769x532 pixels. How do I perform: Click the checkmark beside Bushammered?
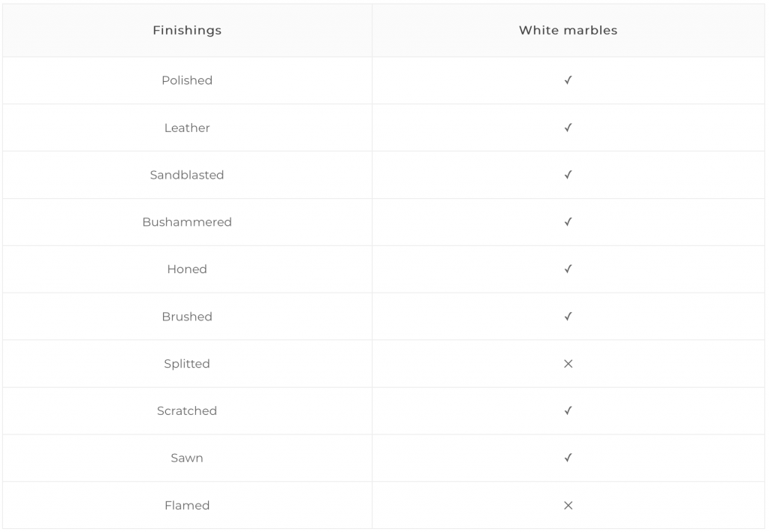568,222
